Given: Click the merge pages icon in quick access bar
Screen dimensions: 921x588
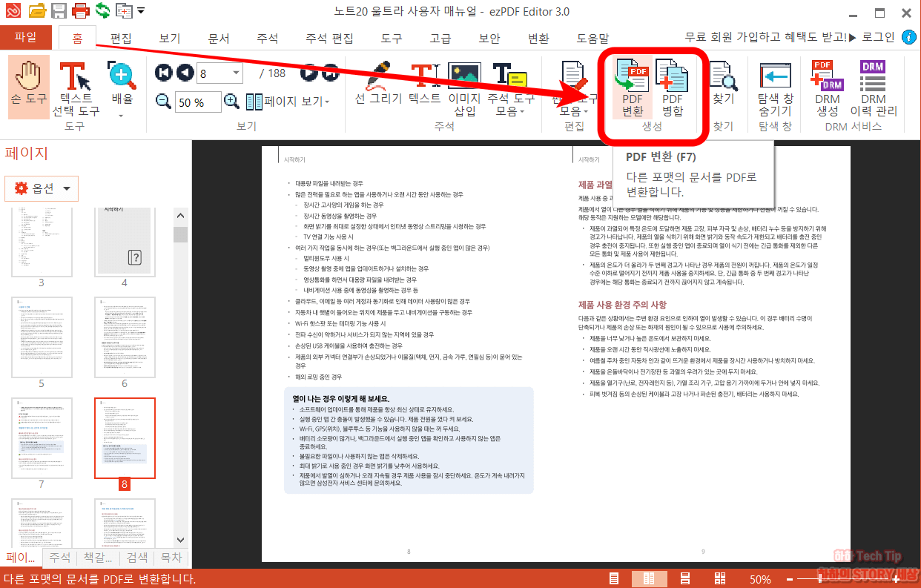Looking at the screenshot, I should pos(124,11).
